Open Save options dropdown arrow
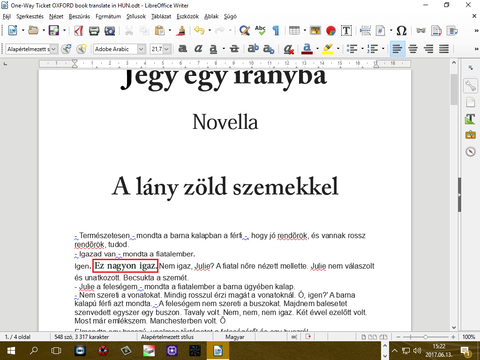480x360 pixels. click(64, 31)
